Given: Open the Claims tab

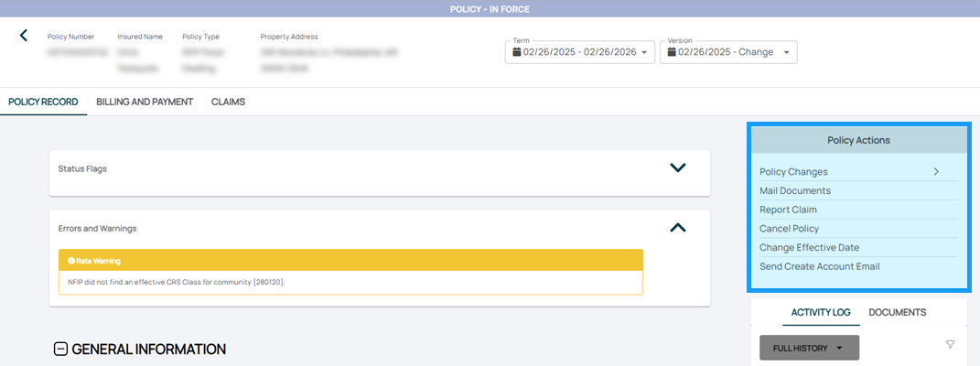Looking at the screenshot, I should (x=228, y=102).
